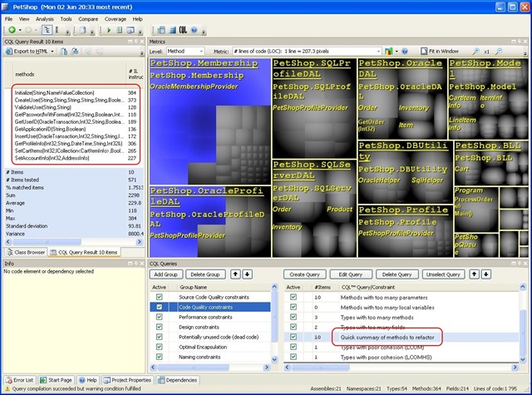
Task: Click the Delete Query button
Action: pos(397,274)
